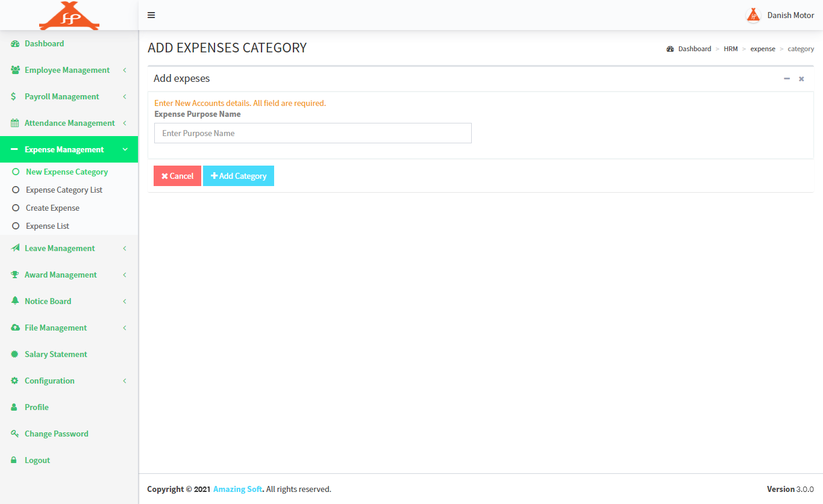Collapse the Add expeses panel with minus icon
Screen dimensions: 823x504
786,79
